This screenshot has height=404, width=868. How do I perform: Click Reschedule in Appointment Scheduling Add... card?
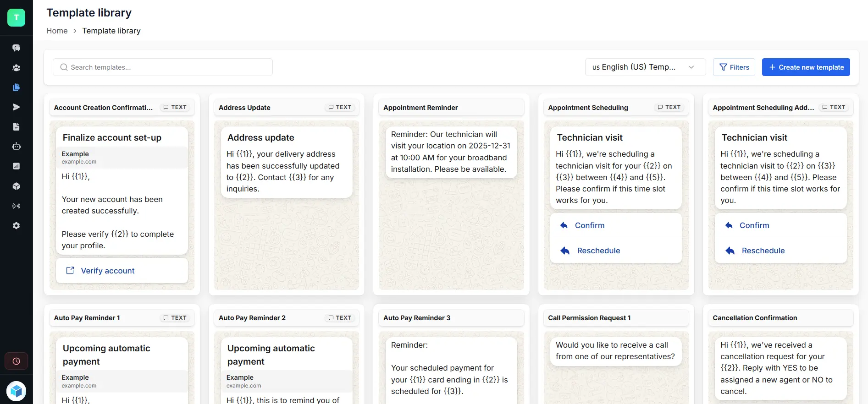pos(763,251)
